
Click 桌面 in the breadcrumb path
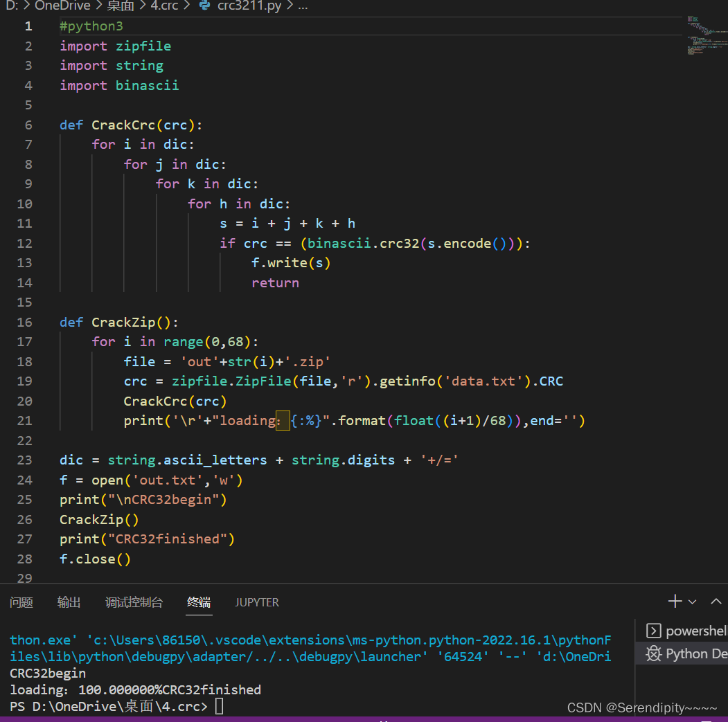click(120, 6)
